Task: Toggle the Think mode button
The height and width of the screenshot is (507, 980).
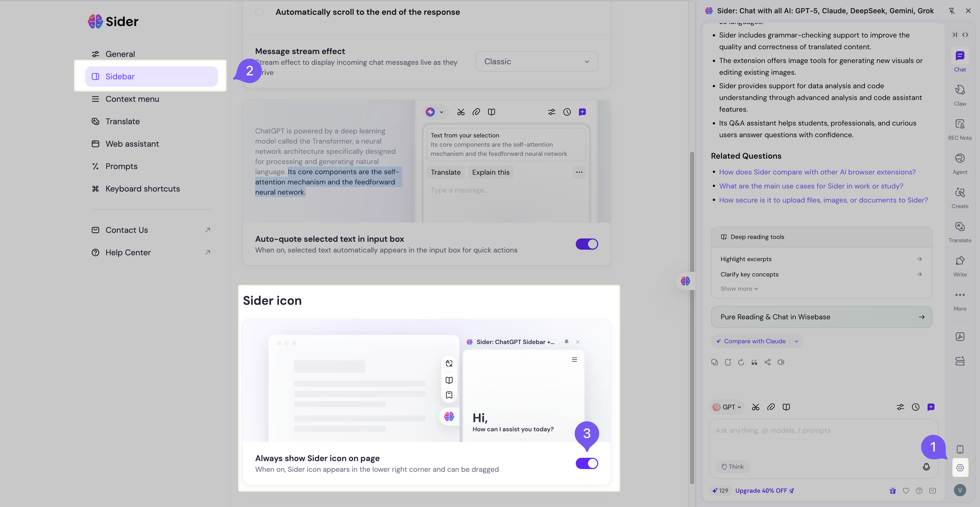Action: click(x=732, y=467)
